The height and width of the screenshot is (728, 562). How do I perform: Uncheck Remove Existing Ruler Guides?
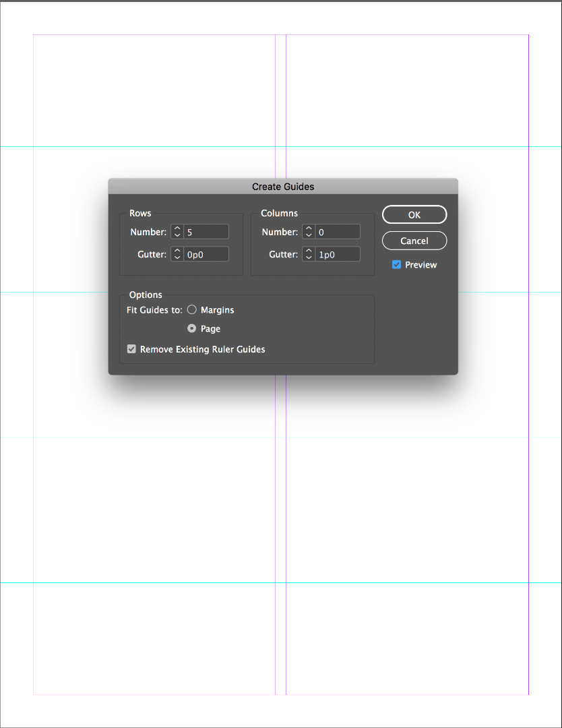point(132,348)
